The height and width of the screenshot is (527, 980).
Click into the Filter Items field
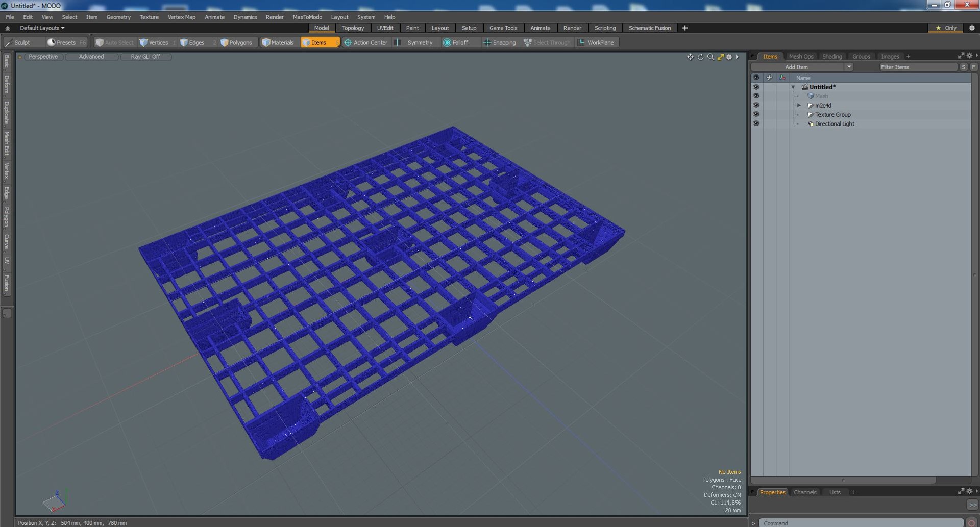coord(918,67)
